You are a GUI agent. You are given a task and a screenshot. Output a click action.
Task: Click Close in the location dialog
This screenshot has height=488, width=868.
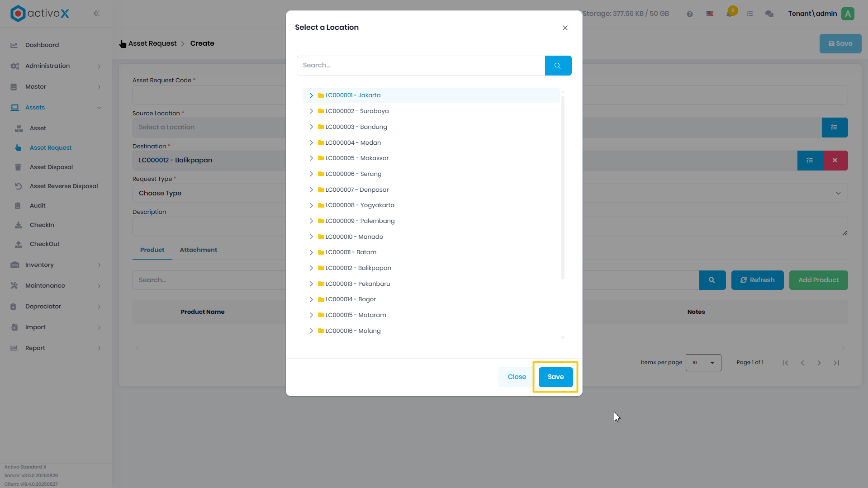point(517,377)
